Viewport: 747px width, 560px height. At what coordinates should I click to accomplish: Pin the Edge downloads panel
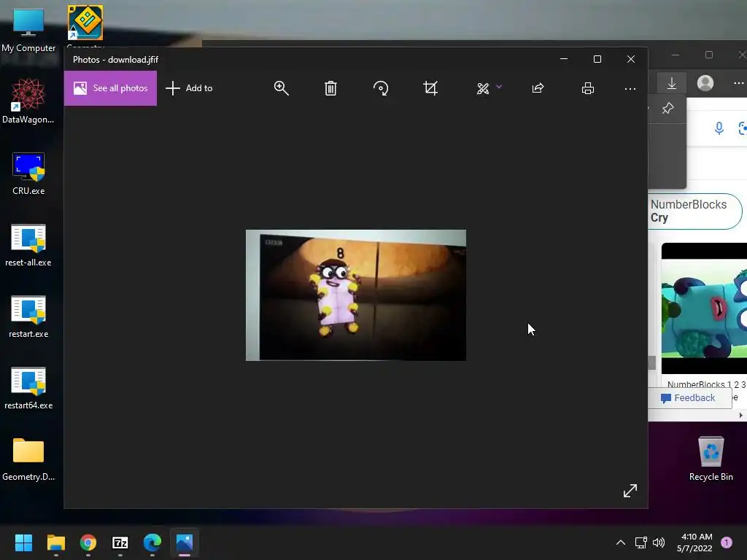coord(667,109)
